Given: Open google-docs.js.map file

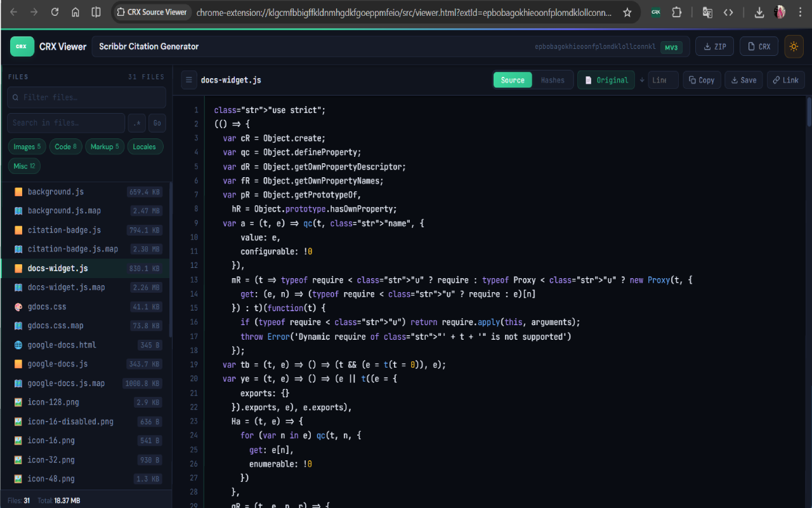Looking at the screenshot, I should point(86,384).
